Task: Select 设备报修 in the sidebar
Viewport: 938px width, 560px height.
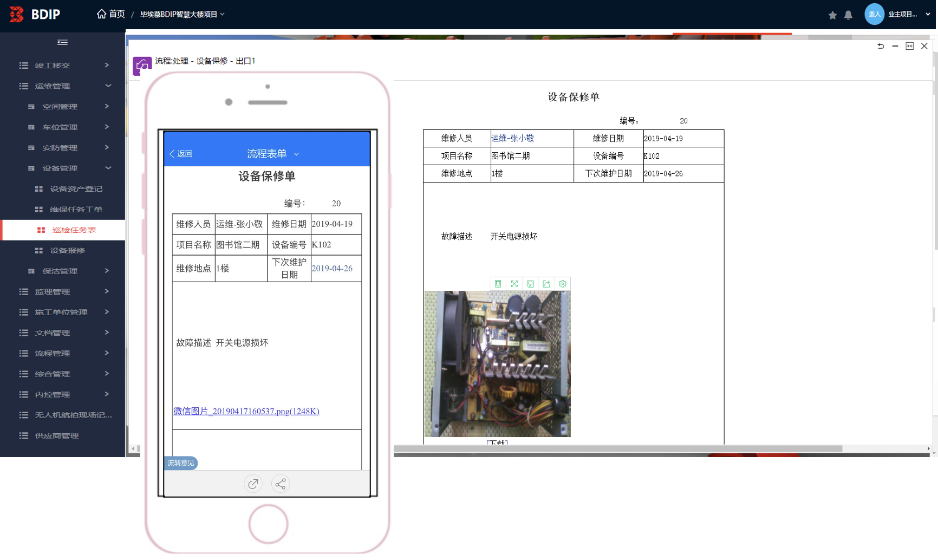Action: tap(67, 251)
